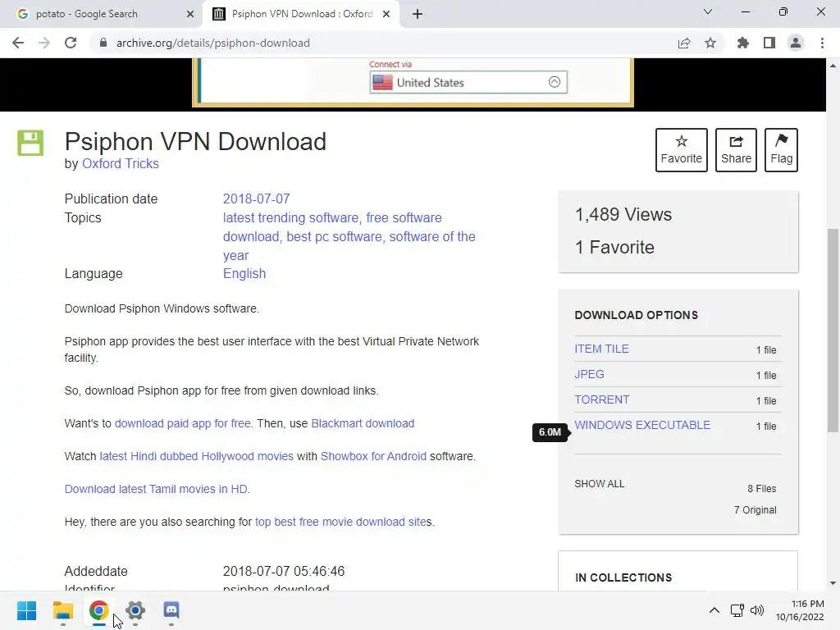Open best pc software topic
The image size is (840, 630).
coord(335,237)
